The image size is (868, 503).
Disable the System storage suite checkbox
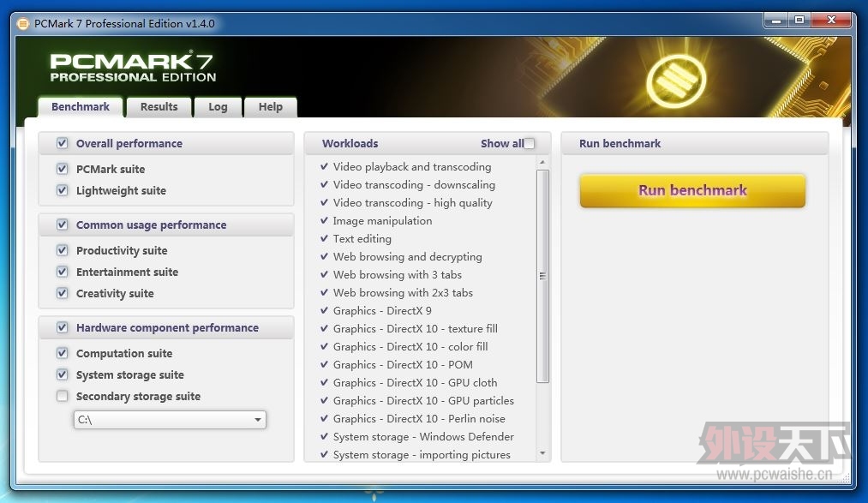(x=62, y=374)
